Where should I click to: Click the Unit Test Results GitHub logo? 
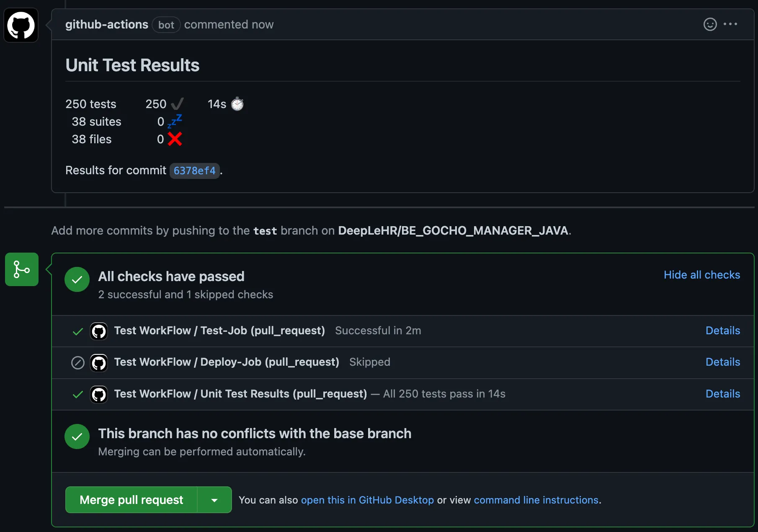point(99,395)
